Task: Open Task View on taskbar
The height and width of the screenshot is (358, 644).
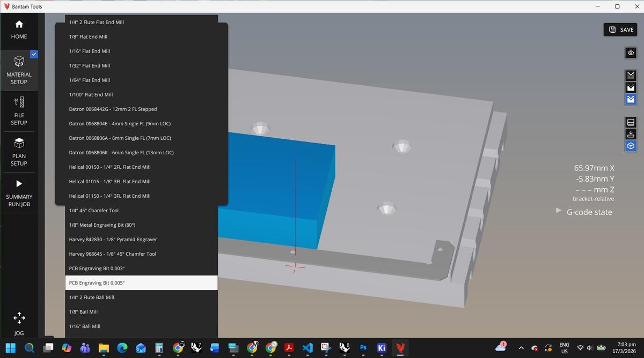Action: tap(48, 348)
